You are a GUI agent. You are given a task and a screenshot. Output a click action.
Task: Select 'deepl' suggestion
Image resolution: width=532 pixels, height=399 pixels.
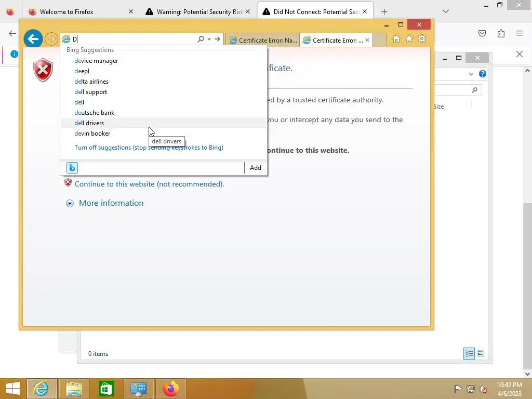(164, 71)
